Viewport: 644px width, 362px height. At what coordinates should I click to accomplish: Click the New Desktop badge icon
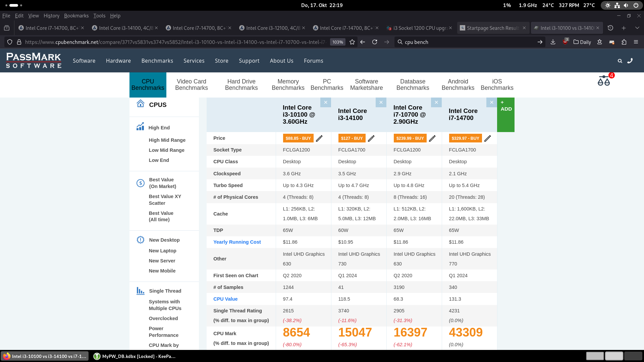(141, 240)
